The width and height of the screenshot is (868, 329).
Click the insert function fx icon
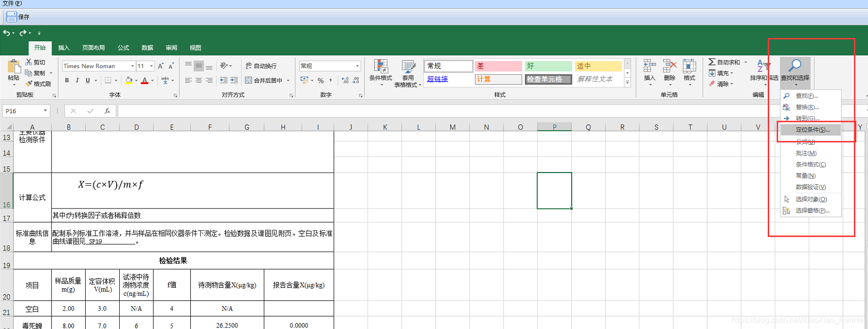pos(107,111)
